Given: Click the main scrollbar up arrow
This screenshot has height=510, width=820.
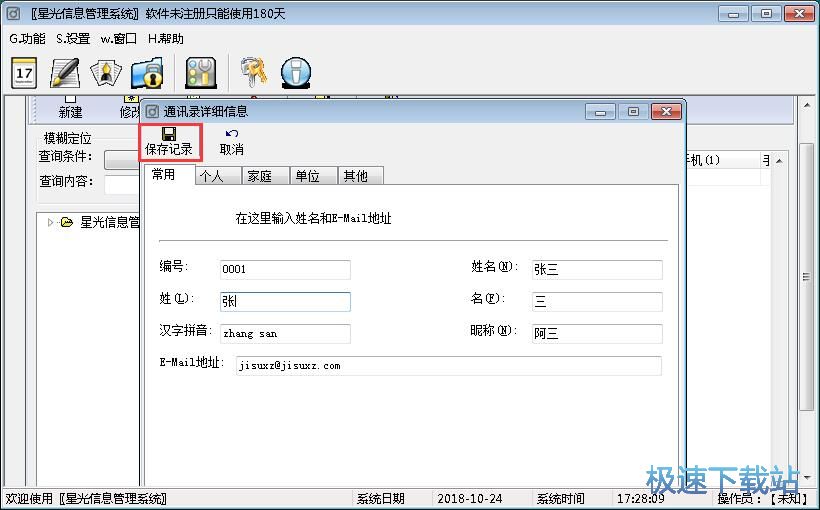Looking at the screenshot, I should pyautogui.click(x=807, y=105).
